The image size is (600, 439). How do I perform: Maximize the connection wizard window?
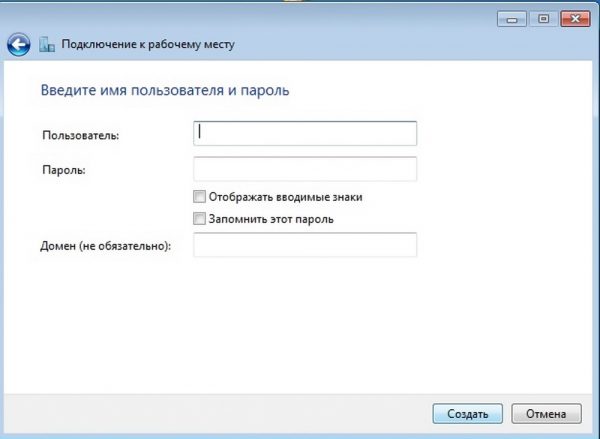pyautogui.click(x=543, y=19)
